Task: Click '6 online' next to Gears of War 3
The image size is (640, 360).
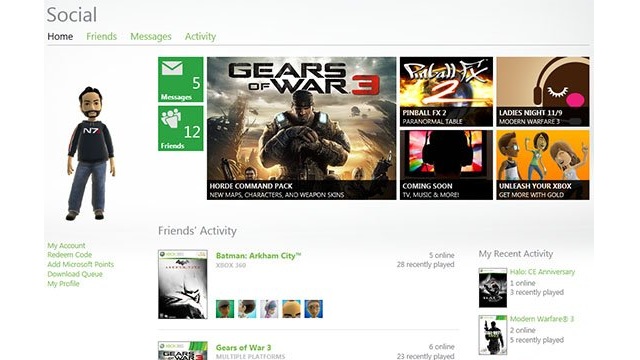Action: [x=441, y=347]
